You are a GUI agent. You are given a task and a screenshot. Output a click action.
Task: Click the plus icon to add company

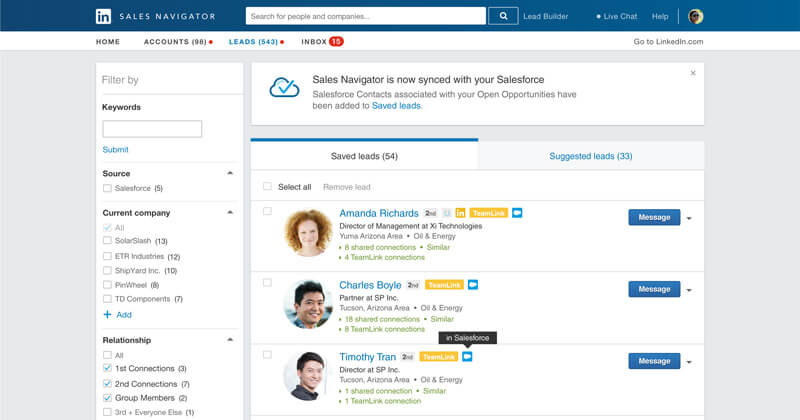click(107, 314)
